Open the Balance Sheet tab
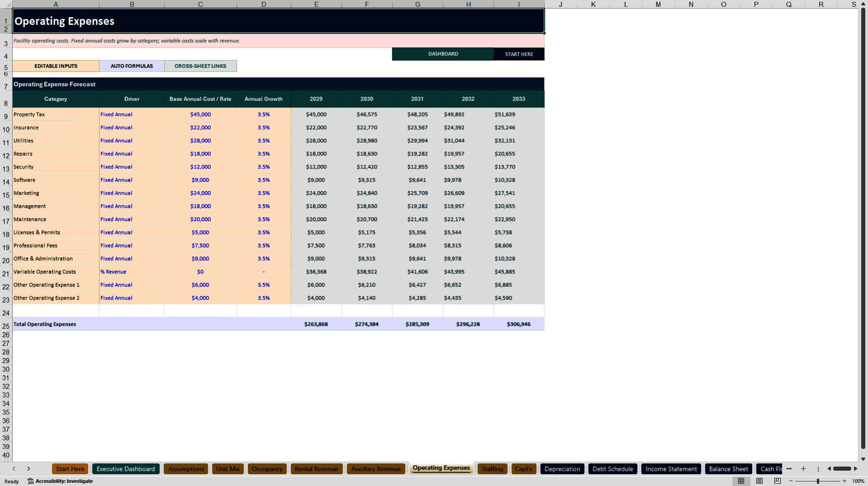 [729, 469]
